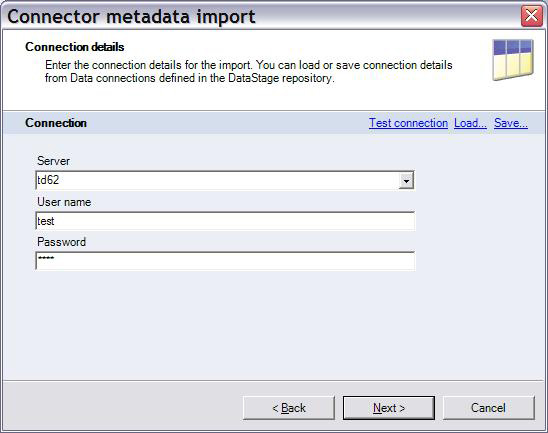The height and width of the screenshot is (433, 548).
Task: Proceed using the Next button
Action: (x=389, y=408)
